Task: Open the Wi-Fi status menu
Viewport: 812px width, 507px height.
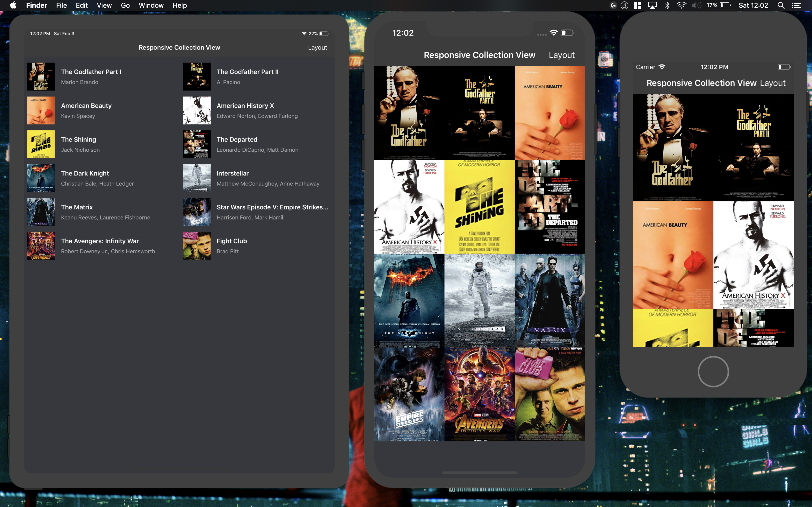Action: 681,5
